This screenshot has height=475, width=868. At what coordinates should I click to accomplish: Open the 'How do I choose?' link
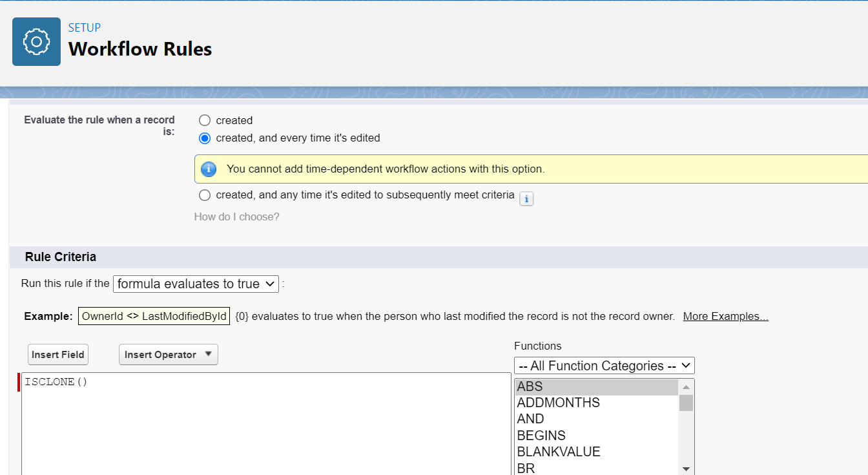[x=236, y=216]
